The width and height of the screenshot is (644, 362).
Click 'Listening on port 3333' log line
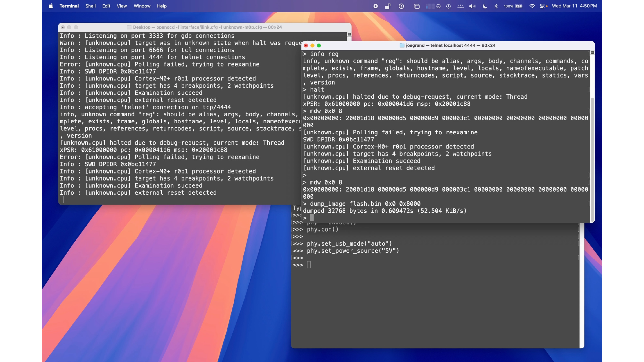(x=147, y=36)
